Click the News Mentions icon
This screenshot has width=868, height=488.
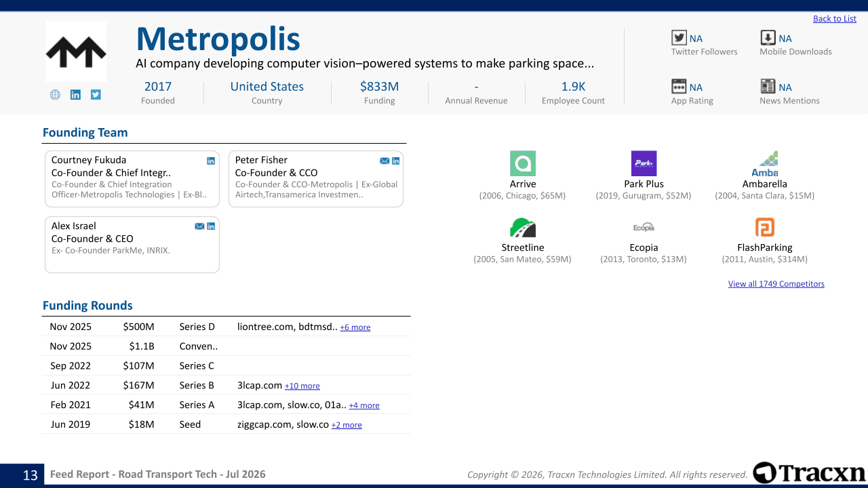768,86
